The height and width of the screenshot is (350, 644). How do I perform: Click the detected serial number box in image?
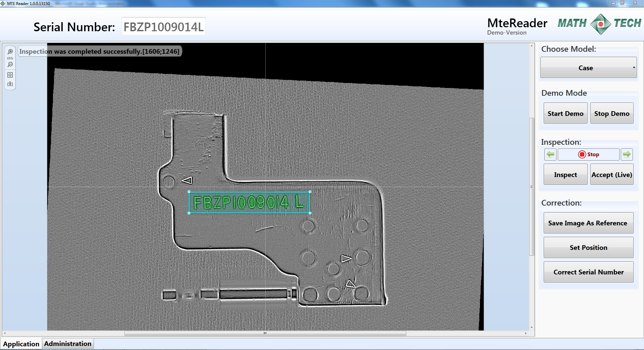tap(249, 203)
